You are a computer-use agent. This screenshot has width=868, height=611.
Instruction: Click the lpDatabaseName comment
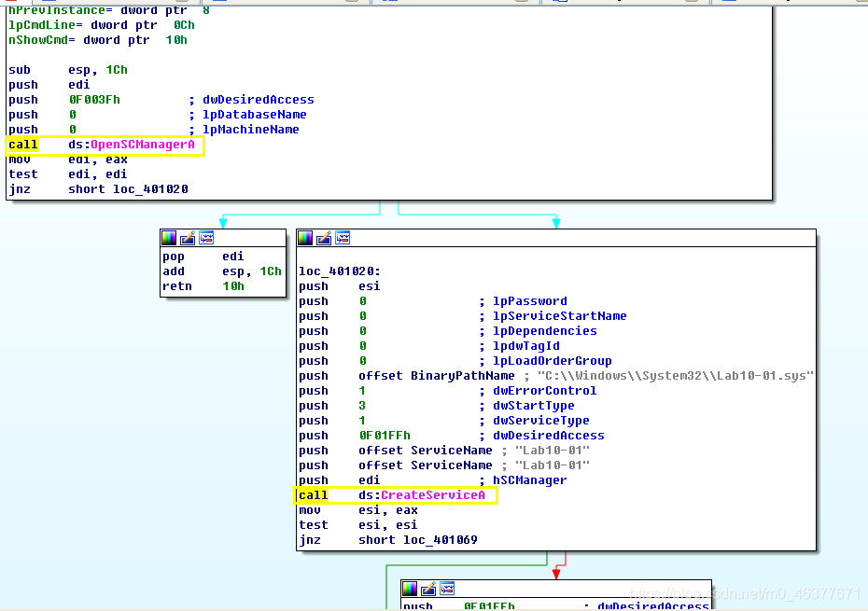(x=255, y=115)
